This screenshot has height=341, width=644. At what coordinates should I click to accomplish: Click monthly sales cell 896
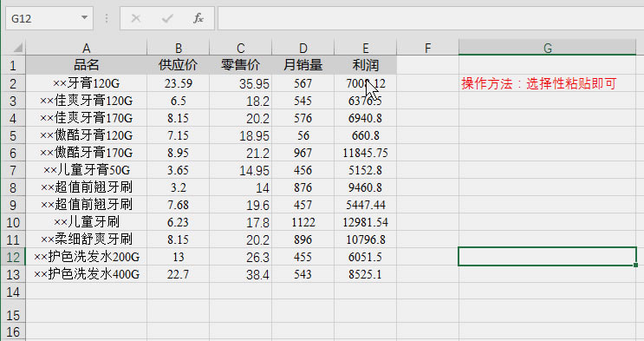click(303, 239)
